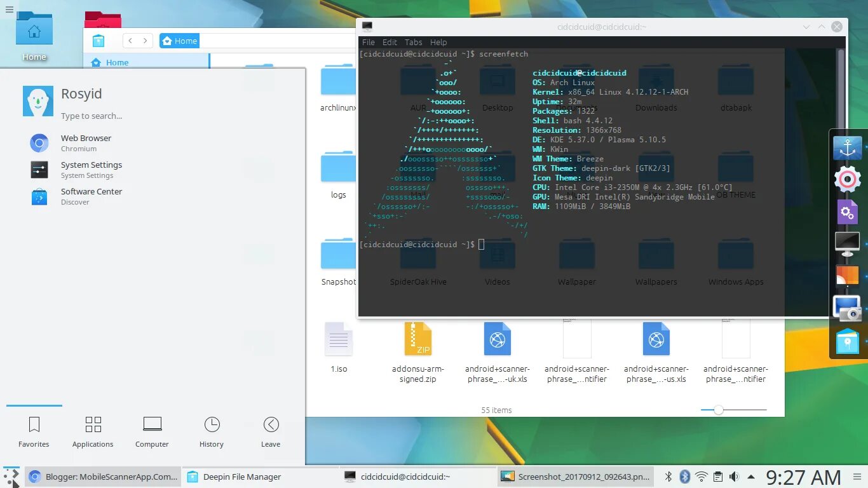Open the Help menu in terminal

[x=438, y=42]
